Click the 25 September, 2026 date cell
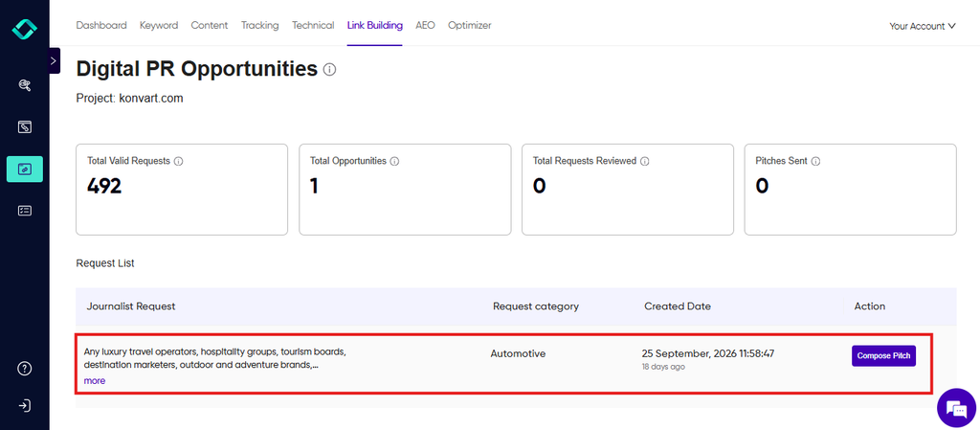This screenshot has width=980, height=430. [x=708, y=353]
